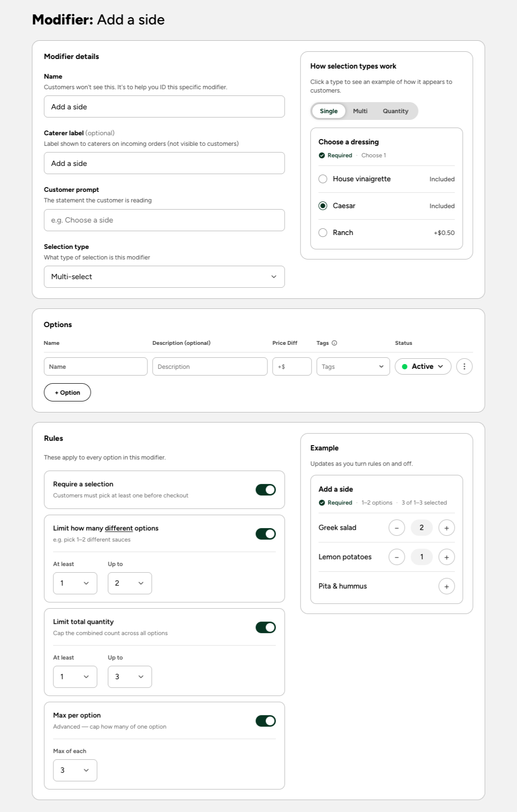Open the three-dot option row menu
517x812 pixels.
tap(464, 366)
